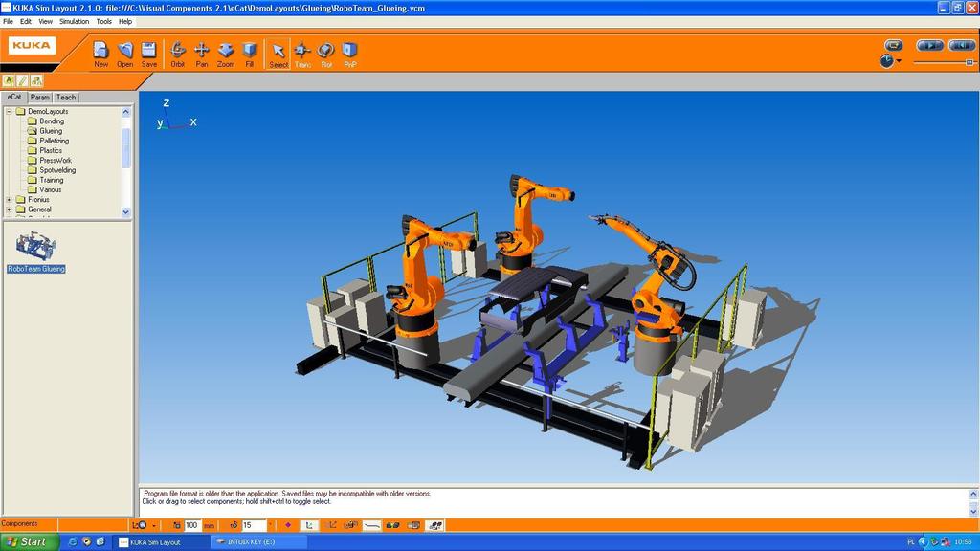Screen dimensions: 980x551
Task: Click the simulation reset button left of play
Action: coord(894,45)
